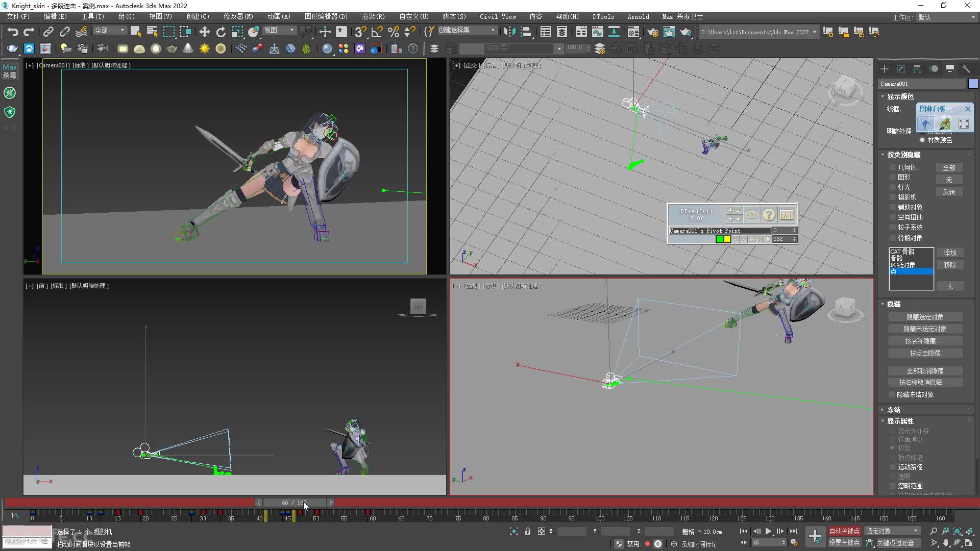Viewport: 980px width, 551px height.
Task: Open Curve Editor from toolbar
Action: click(x=597, y=32)
